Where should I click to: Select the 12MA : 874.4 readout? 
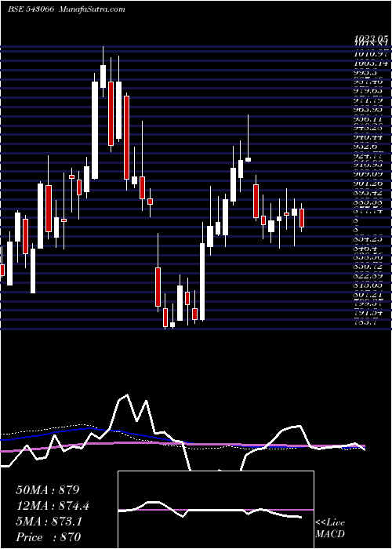[x=53, y=506]
